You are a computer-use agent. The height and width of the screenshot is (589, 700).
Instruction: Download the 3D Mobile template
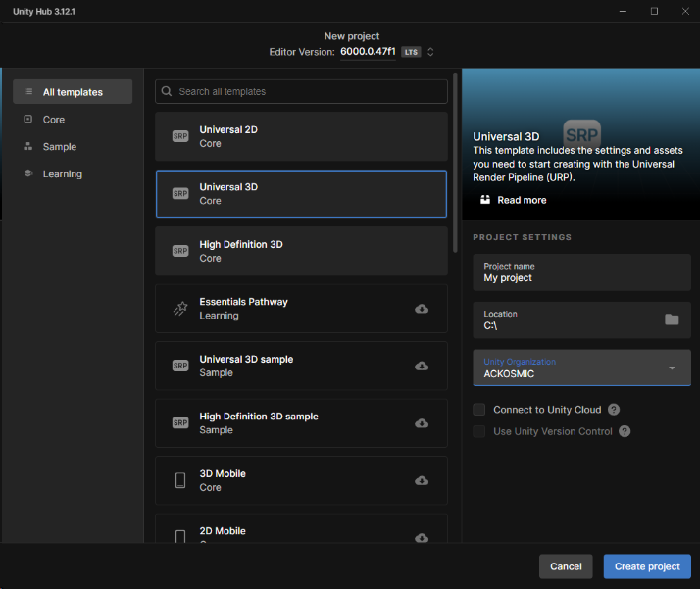(422, 480)
